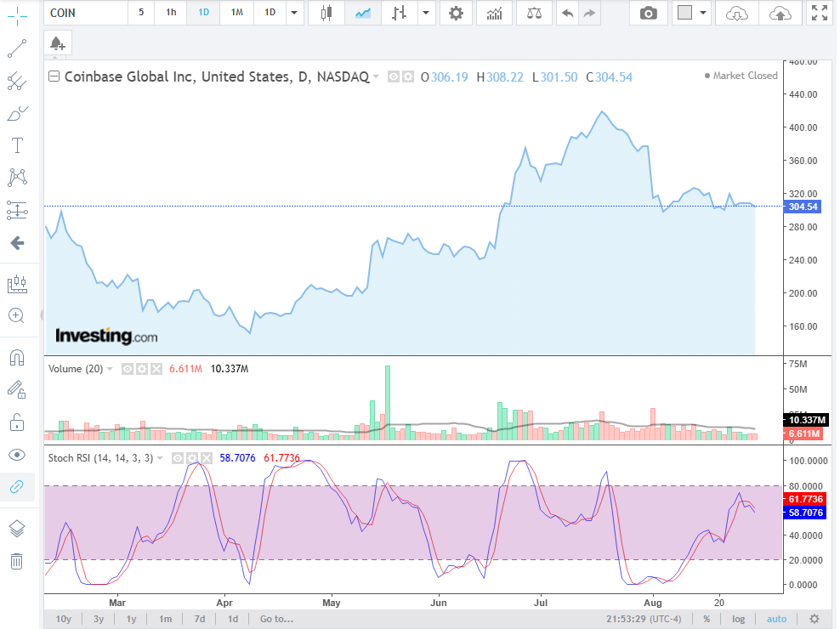Open chart properties gear in top toolbar
The height and width of the screenshot is (629, 840).
click(456, 13)
